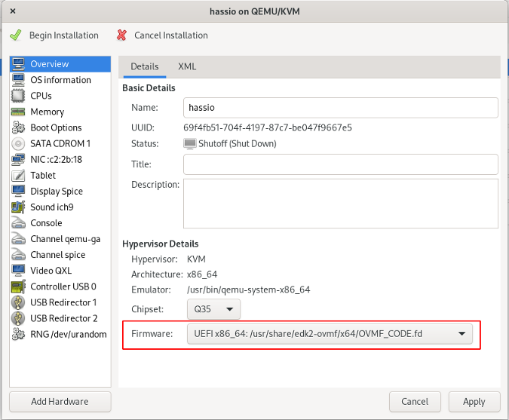This screenshot has height=420, width=509.
Task: Select Display Spice label
Action: (57, 192)
